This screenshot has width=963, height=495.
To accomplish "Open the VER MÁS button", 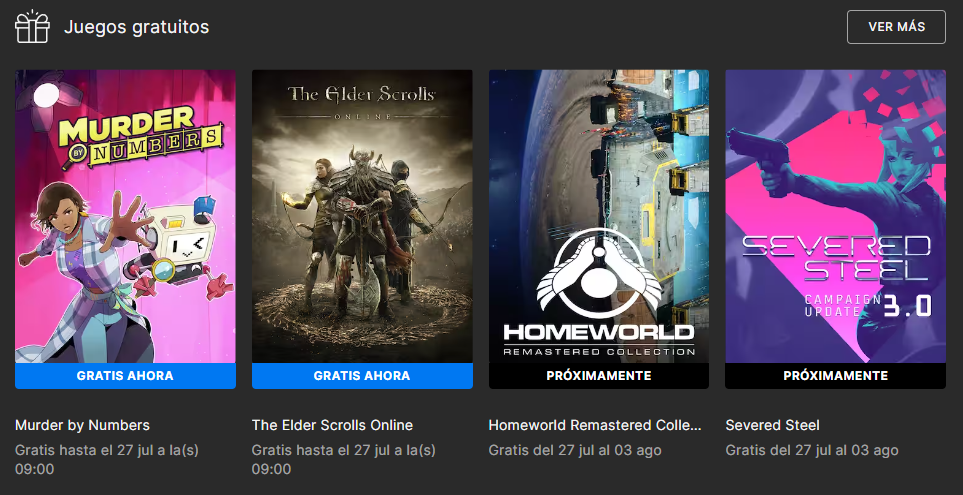I will coord(896,27).
